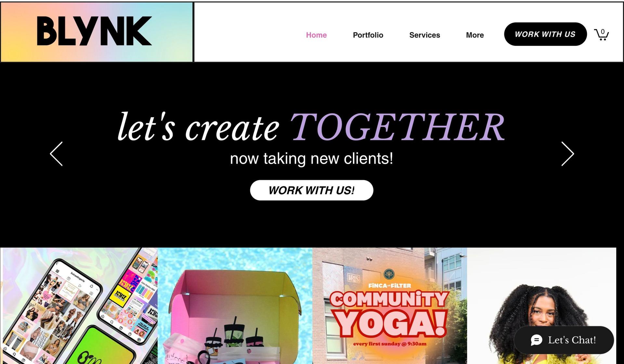Click the WORK WITH US! hero button
This screenshot has width=624, height=364.
(x=311, y=190)
